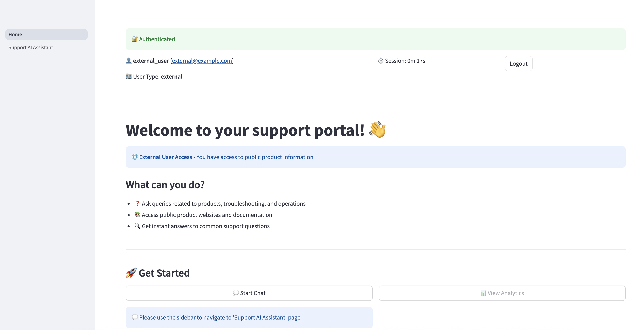Click the magnifying glass bullet icon
The image size is (644, 330).
coord(137,226)
